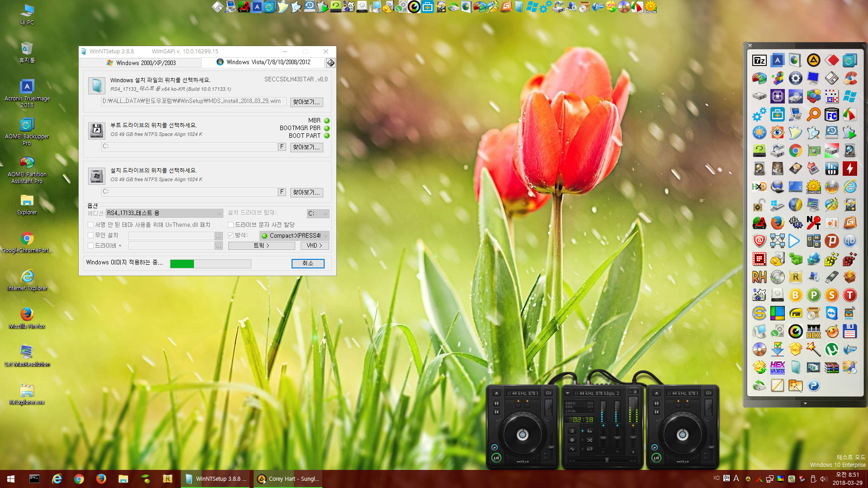Stop playback on the left deck
The width and height of the screenshot is (868, 488).
pyautogui.click(x=495, y=447)
